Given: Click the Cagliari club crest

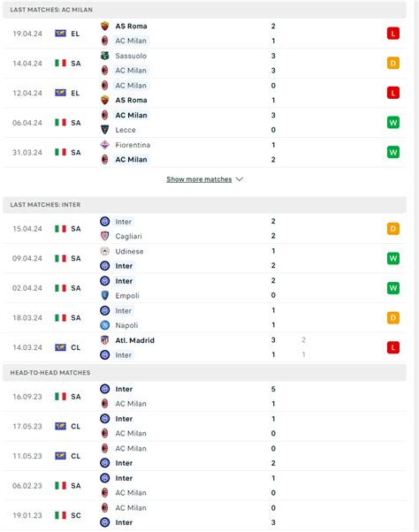Looking at the screenshot, I should [x=105, y=236].
